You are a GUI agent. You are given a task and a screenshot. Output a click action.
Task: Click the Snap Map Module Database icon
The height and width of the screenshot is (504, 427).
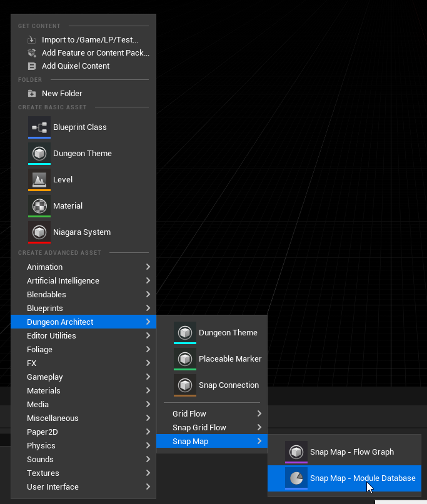[x=296, y=478]
